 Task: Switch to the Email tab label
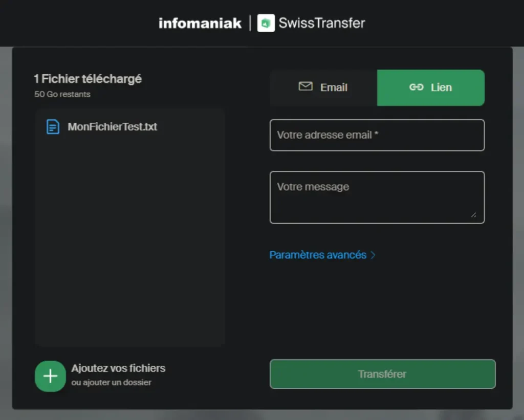(334, 87)
